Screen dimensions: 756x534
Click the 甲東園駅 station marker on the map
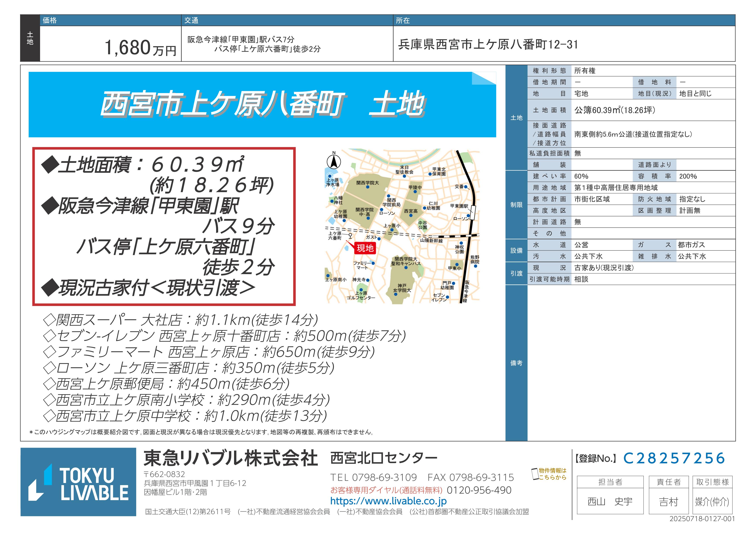473,213
